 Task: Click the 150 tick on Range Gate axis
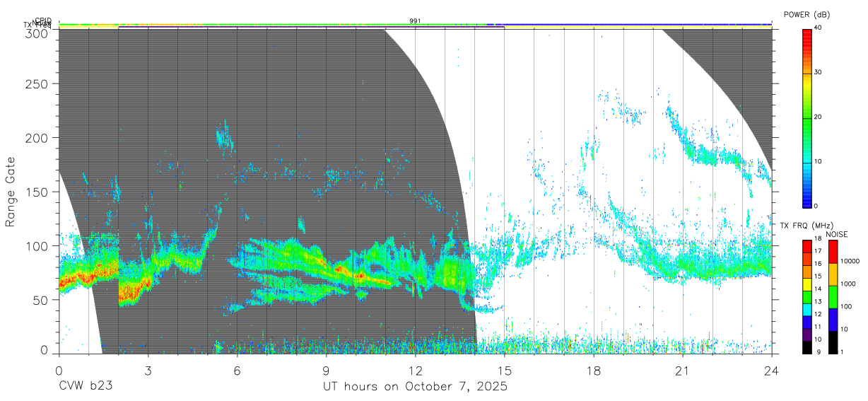coord(37,192)
